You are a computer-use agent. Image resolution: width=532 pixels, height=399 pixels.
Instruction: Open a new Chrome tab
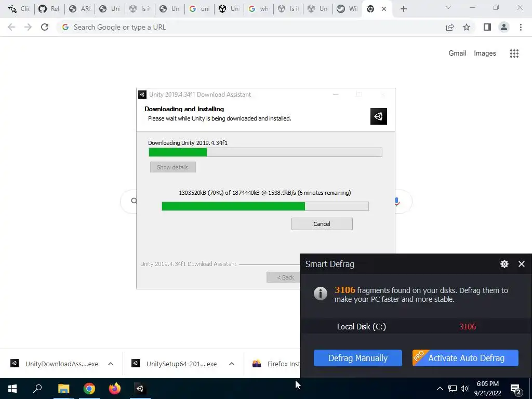pos(403,9)
